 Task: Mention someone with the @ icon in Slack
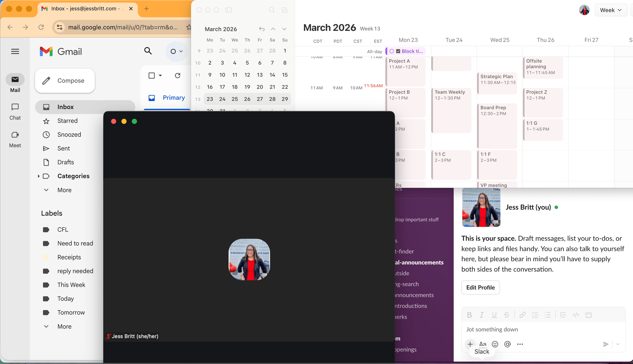click(x=507, y=344)
